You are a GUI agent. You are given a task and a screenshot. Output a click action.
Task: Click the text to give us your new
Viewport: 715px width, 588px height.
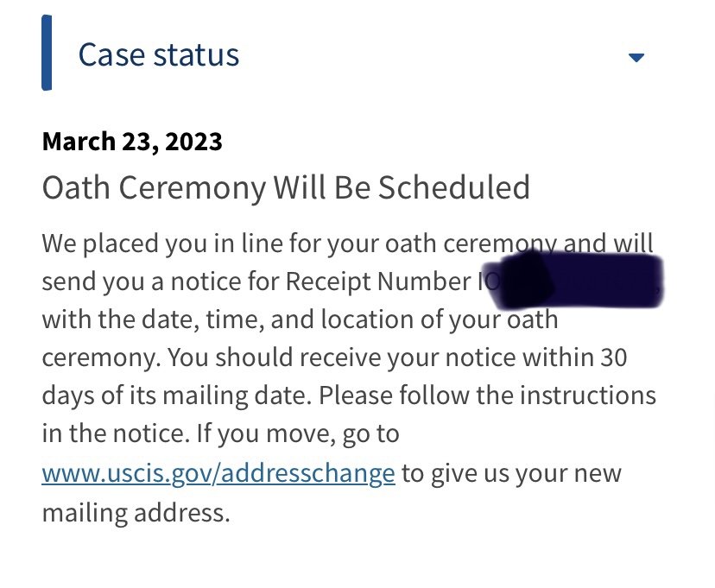(x=511, y=473)
